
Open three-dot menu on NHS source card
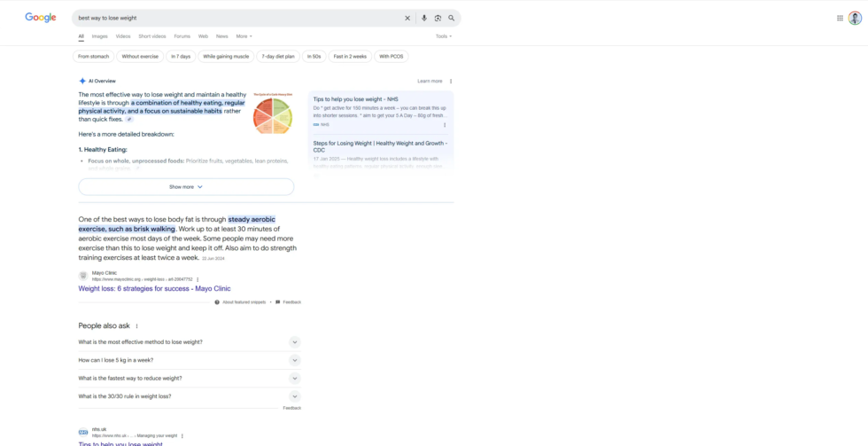click(445, 125)
